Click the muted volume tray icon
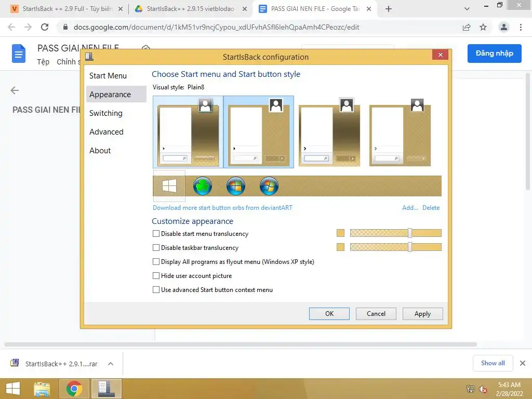Screen dimensions: 532x399 click(483, 389)
